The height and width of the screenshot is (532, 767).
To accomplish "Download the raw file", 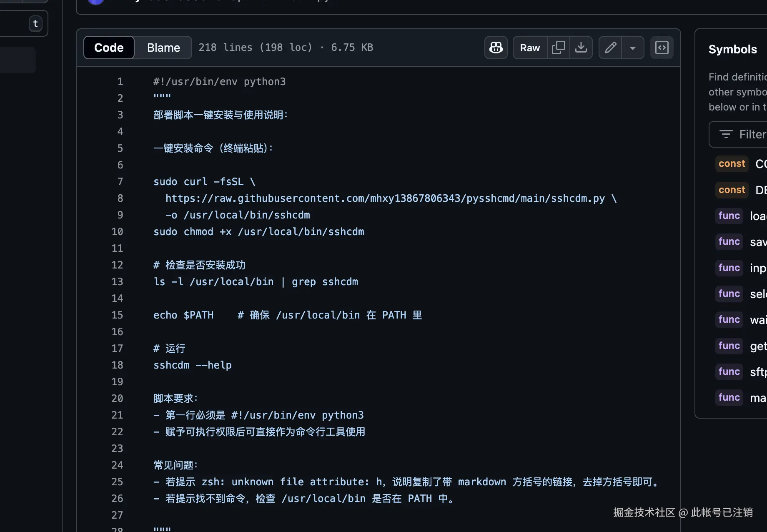I will pyautogui.click(x=581, y=47).
